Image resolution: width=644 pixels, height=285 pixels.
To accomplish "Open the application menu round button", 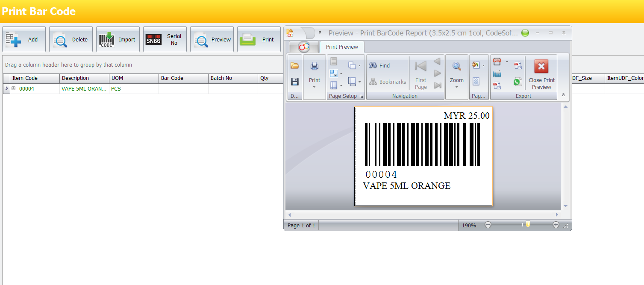I will [304, 47].
